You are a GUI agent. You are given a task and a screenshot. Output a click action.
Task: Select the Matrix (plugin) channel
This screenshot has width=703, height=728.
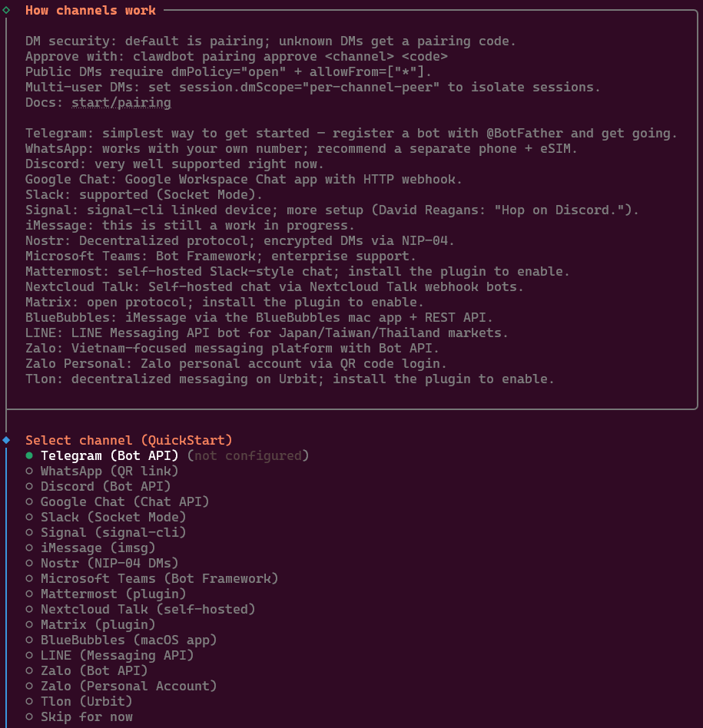tap(98, 624)
